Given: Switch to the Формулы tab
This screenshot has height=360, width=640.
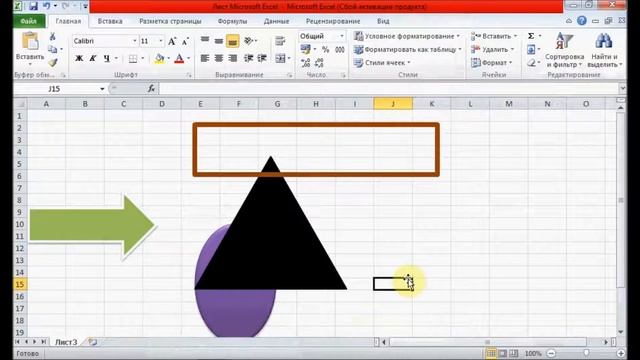Looking at the screenshot, I should click(x=232, y=21).
